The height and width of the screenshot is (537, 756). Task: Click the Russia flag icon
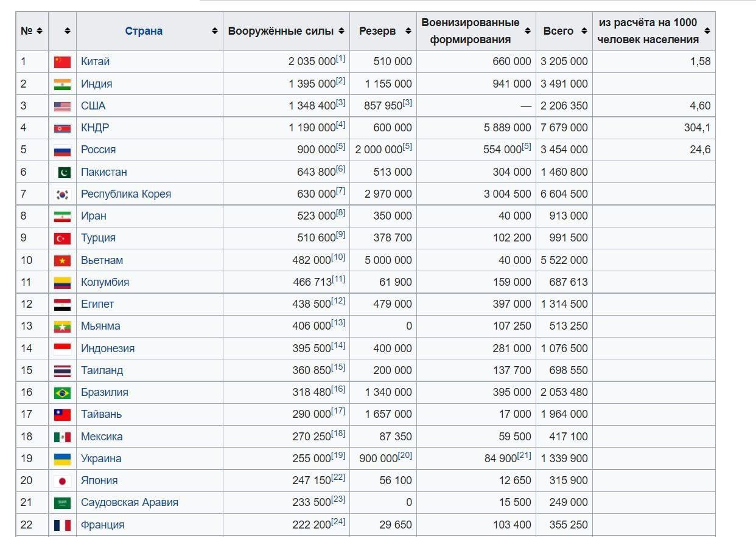click(x=62, y=150)
